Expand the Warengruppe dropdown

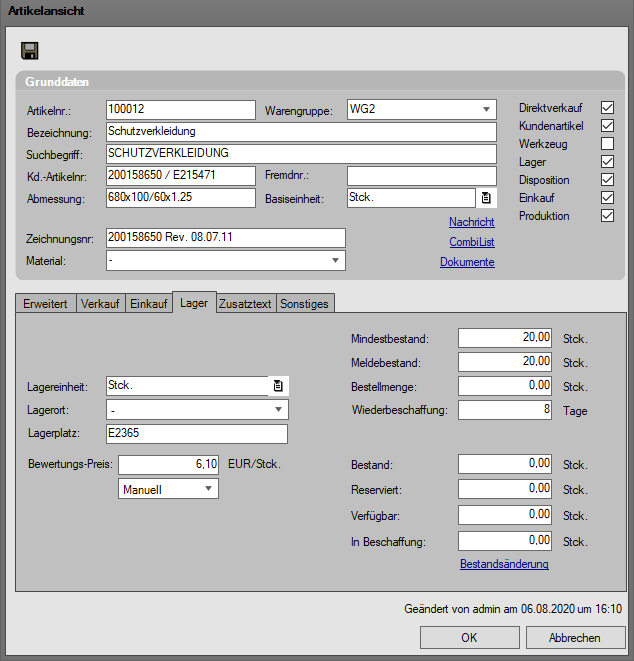point(486,110)
